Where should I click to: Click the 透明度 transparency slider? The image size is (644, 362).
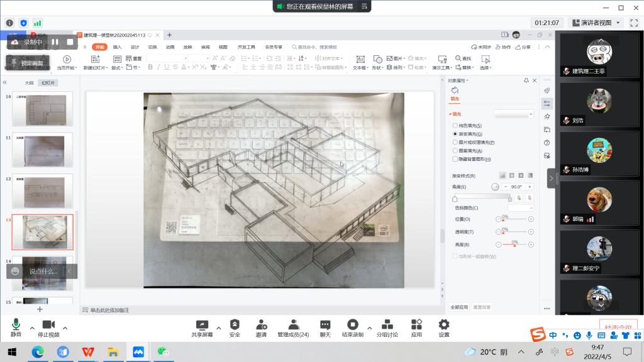514,233
